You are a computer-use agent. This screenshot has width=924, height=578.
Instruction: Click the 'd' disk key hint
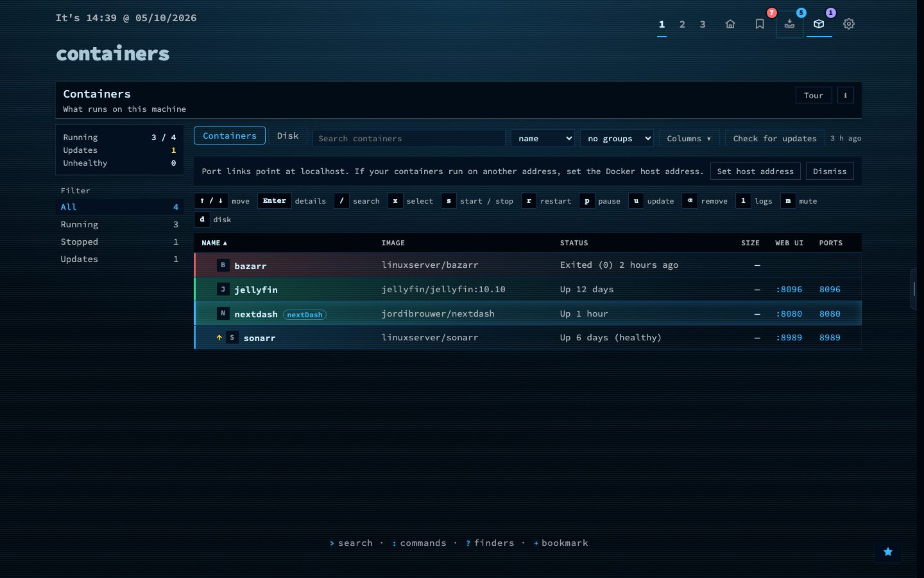click(202, 220)
